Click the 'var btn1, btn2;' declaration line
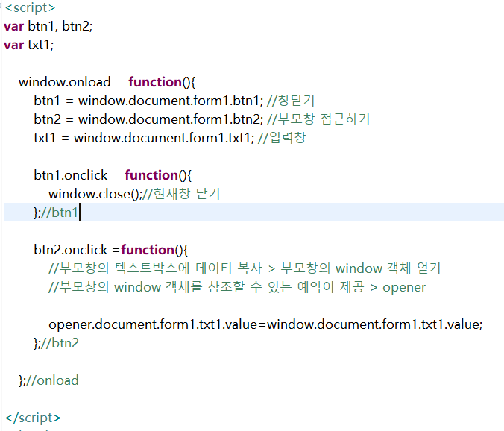This screenshot has width=504, height=431. pos(48,26)
